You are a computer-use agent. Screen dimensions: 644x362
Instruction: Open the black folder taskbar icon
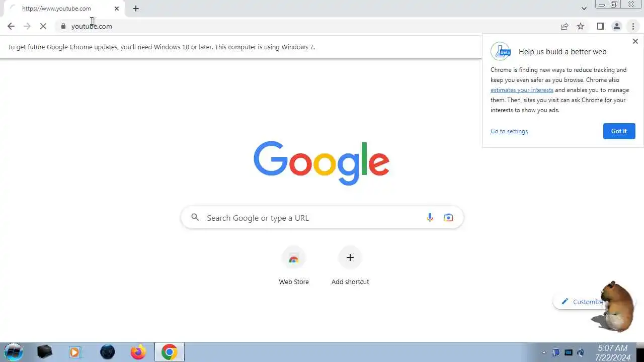point(45,352)
